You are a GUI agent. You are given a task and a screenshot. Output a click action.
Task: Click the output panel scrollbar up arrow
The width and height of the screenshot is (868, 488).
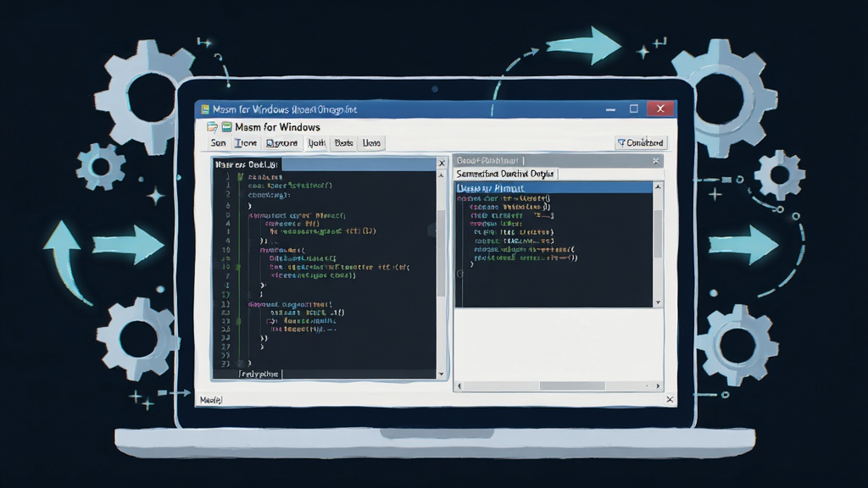[x=658, y=187]
